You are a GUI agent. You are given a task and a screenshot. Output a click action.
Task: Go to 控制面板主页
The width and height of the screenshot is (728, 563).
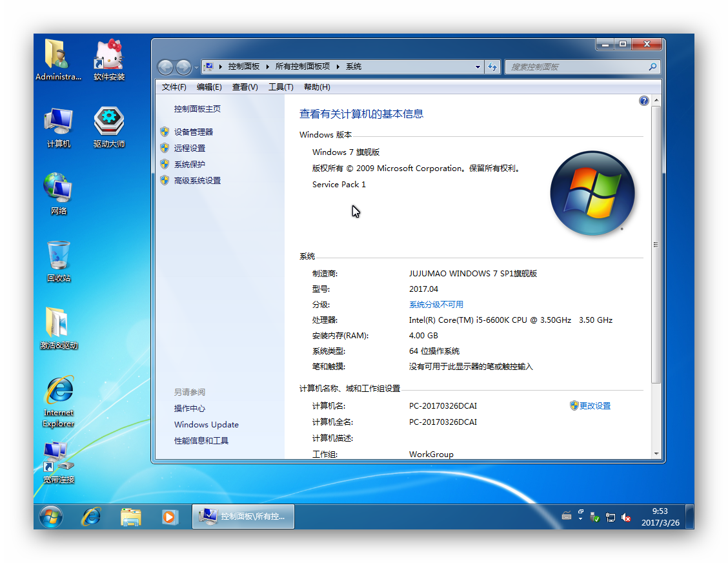point(197,108)
